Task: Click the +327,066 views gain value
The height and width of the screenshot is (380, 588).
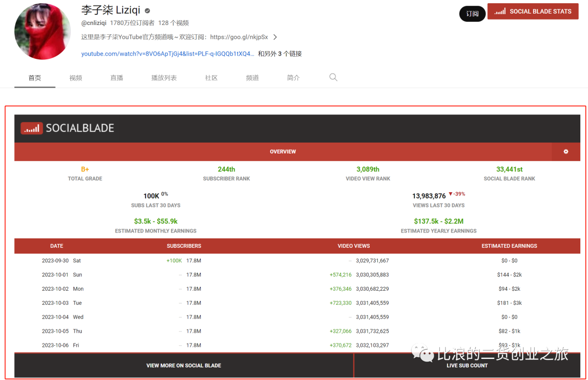Action: coord(340,331)
